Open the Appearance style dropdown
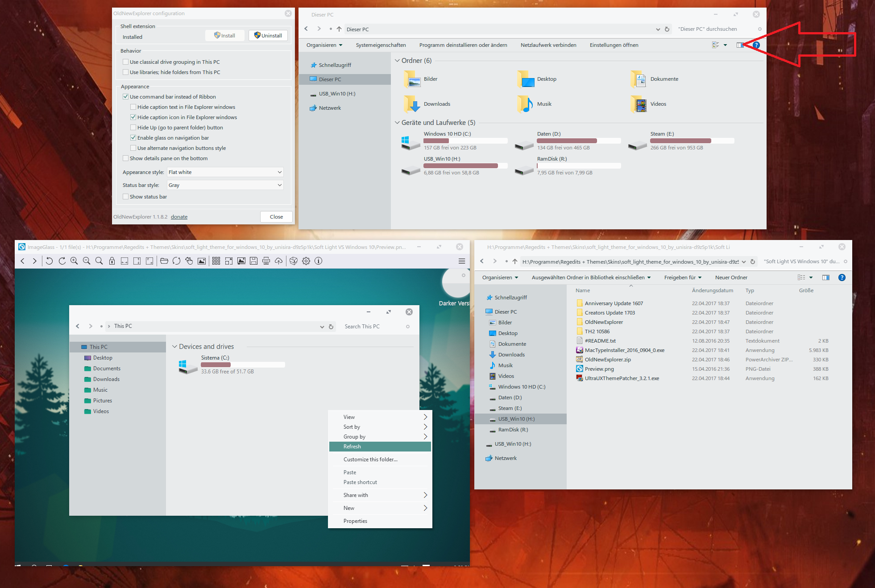The height and width of the screenshot is (588, 875). pos(225,172)
